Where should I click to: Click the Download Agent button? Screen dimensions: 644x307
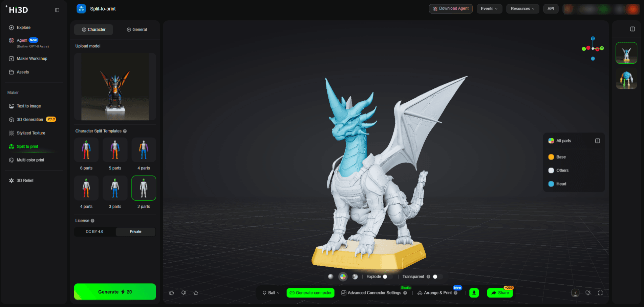coord(451,9)
